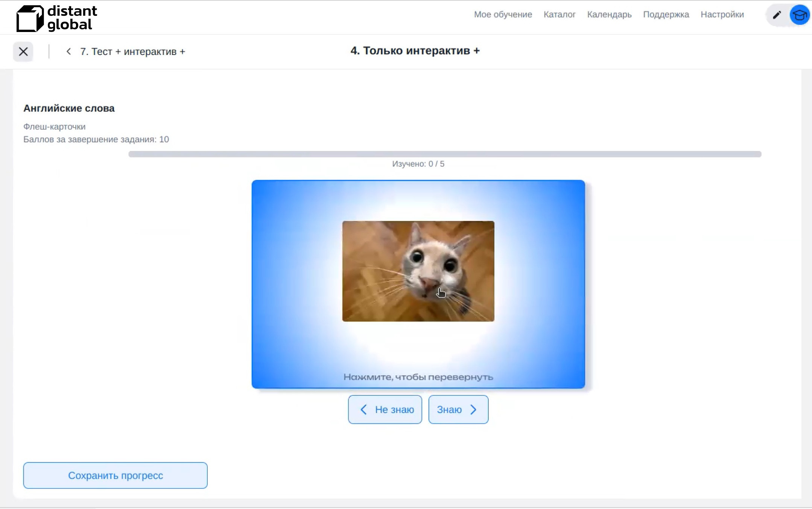The width and height of the screenshot is (812, 509).
Task: Click the study progress bar
Action: pos(445,154)
